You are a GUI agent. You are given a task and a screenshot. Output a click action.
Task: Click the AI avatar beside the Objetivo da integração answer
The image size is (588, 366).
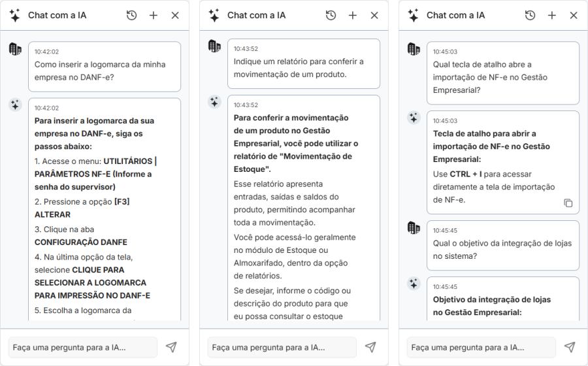tap(414, 284)
